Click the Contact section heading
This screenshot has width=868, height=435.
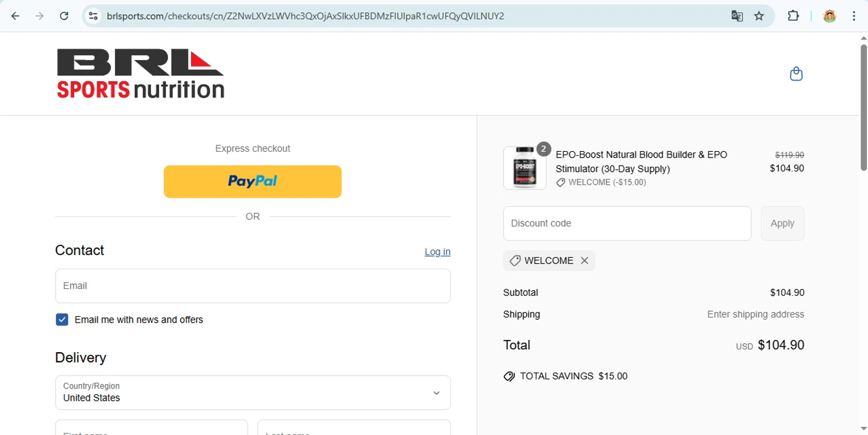pyautogui.click(x=80, y=250)
